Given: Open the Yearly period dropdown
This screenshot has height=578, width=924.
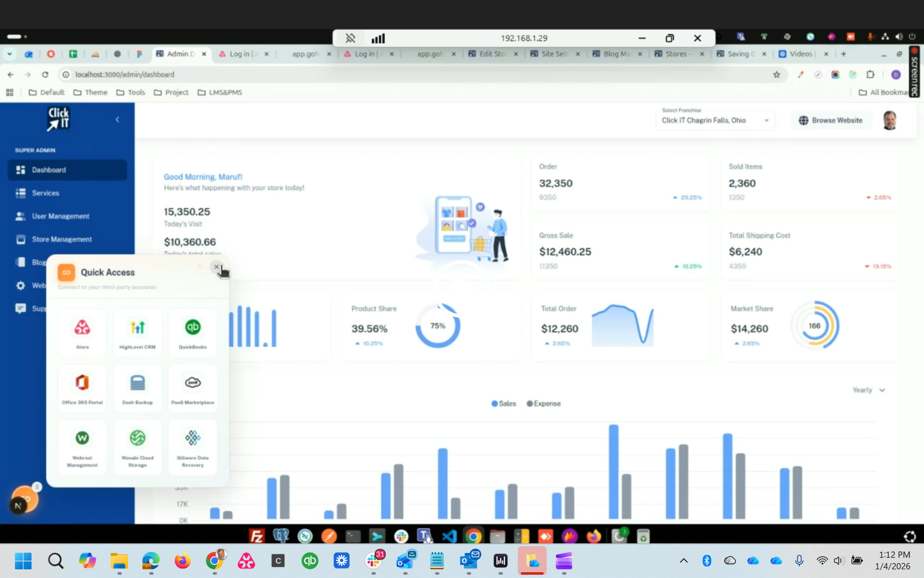Looking at the screenshot, I should 869,390.
